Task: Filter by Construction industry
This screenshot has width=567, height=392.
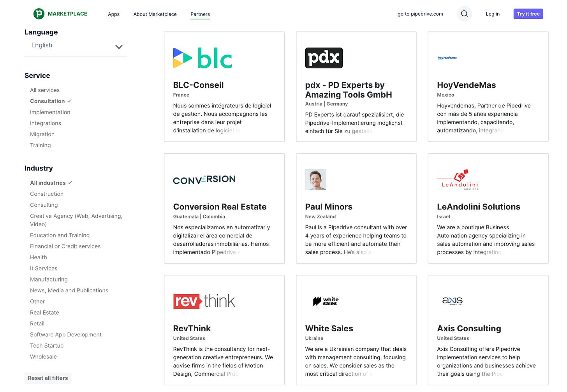Action: [47, 194]
